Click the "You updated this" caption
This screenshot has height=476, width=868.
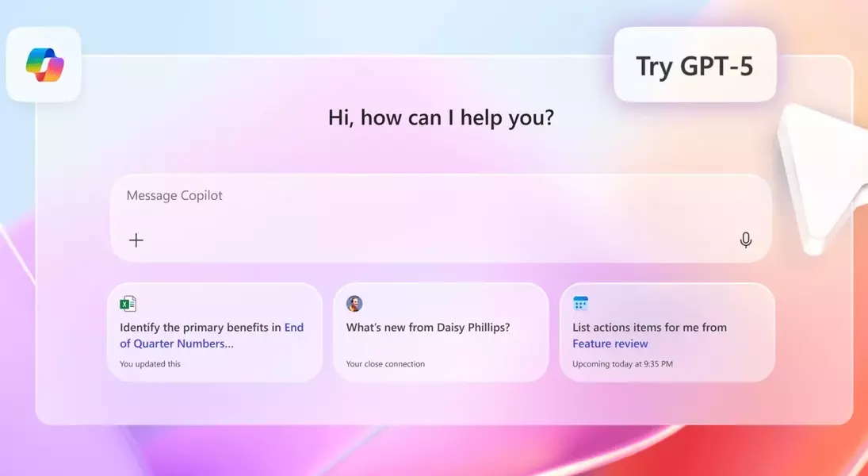(x=150, y=364)
